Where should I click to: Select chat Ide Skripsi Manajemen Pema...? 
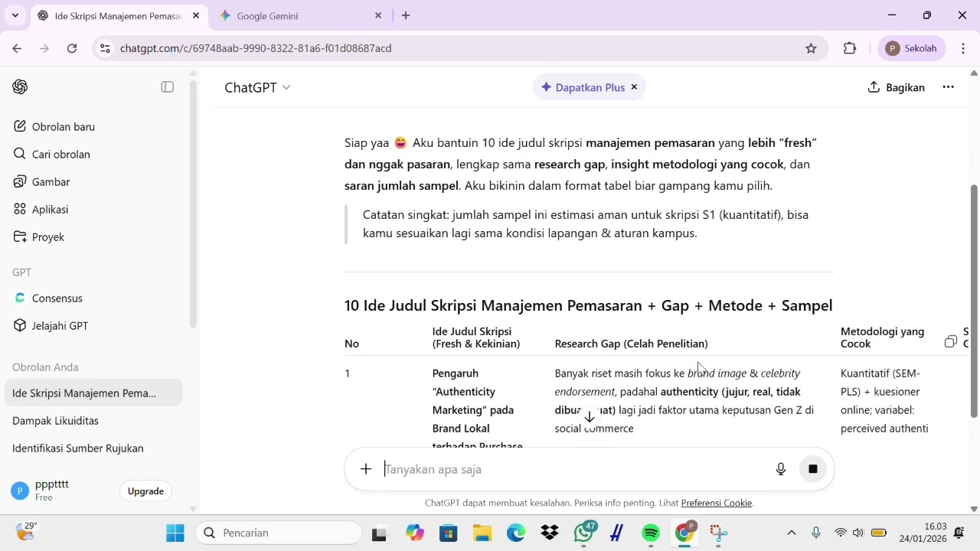pyautogui.click(x=93, y=393)
